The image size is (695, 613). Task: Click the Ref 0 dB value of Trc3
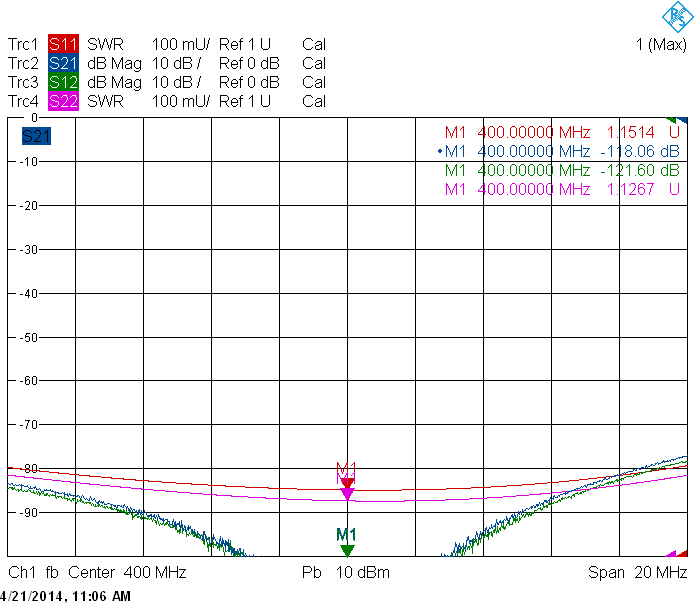[249, 82]
